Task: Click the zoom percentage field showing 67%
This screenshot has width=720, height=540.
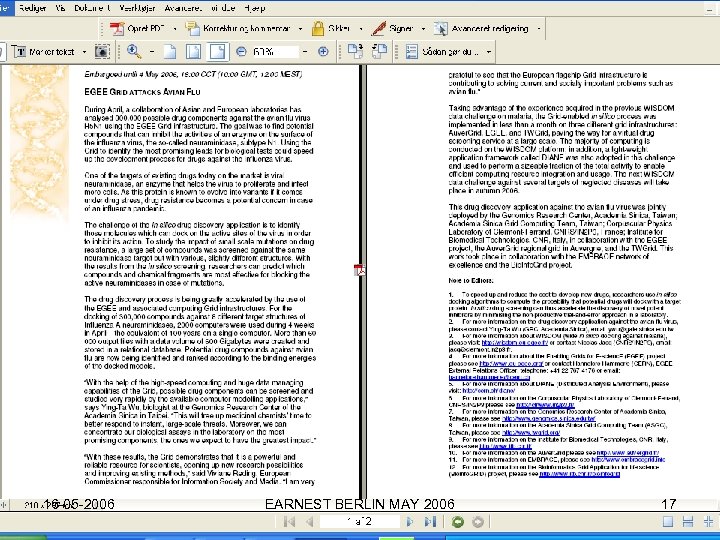Action: pos(275,52)
